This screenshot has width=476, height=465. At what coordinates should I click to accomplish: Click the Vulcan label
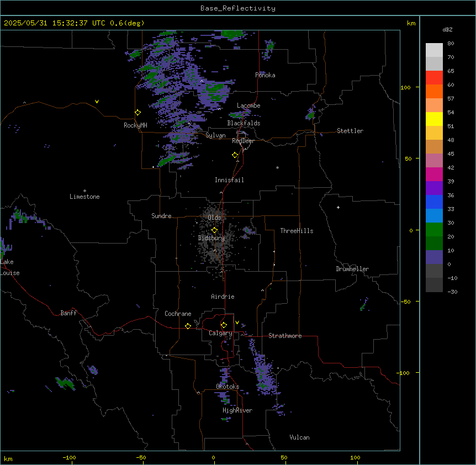tap(300, 437)
